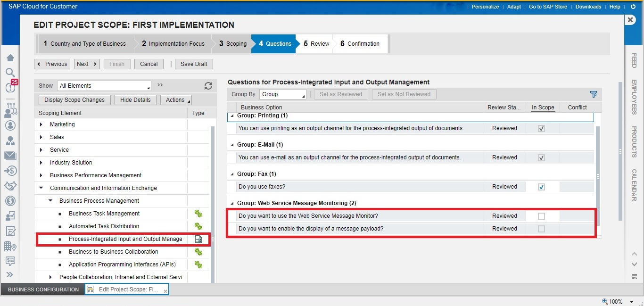Open the Show All Elements dropdown

point(104,86)
